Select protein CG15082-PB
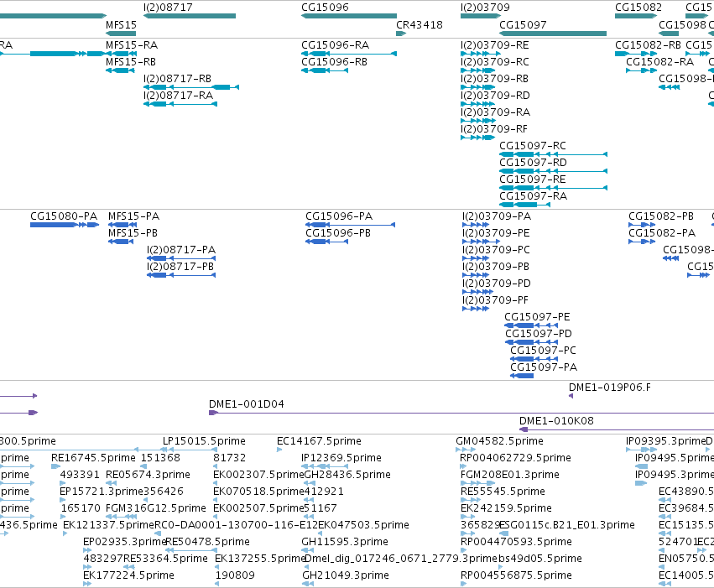714x588 pixels. (x=662, y=216)
